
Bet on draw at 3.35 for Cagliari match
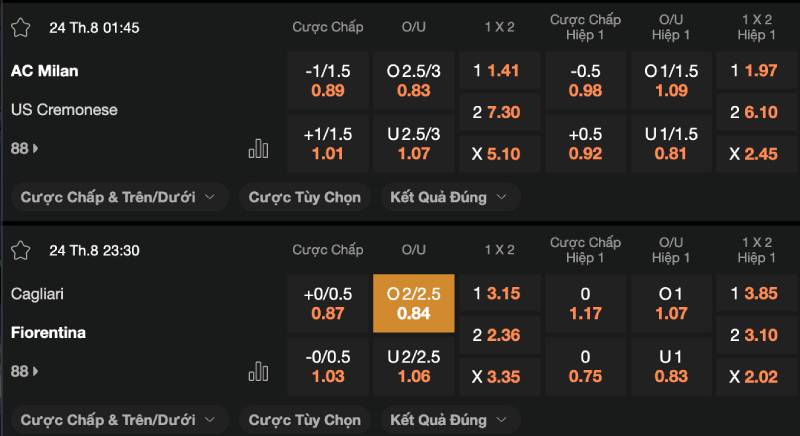click(497, 376)
